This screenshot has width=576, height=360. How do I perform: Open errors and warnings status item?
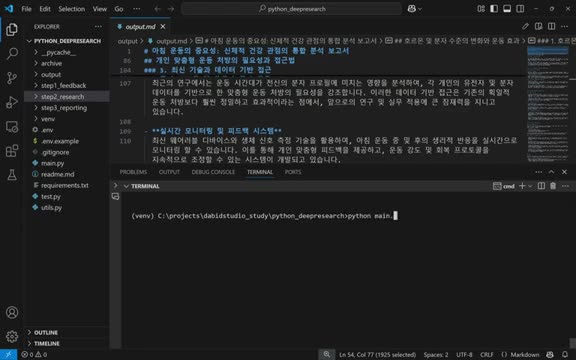pyautogui.click(x=34, y=354)
